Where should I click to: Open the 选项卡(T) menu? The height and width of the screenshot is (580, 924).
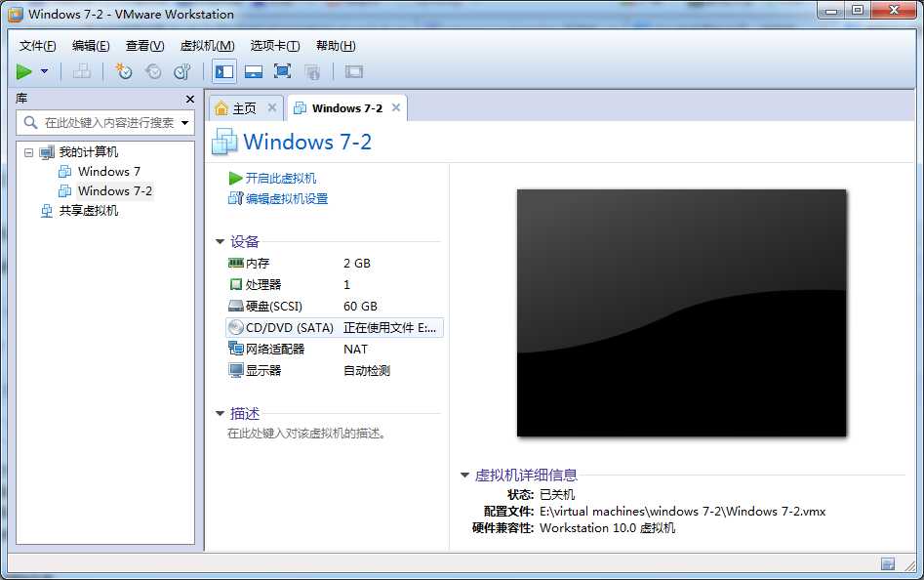(x=275, y=45)
